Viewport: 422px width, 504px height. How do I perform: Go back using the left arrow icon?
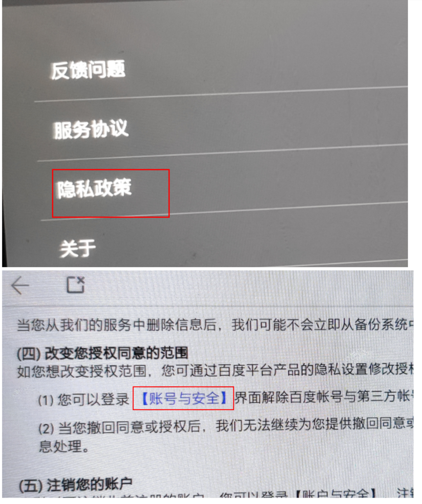click(20, 285)
